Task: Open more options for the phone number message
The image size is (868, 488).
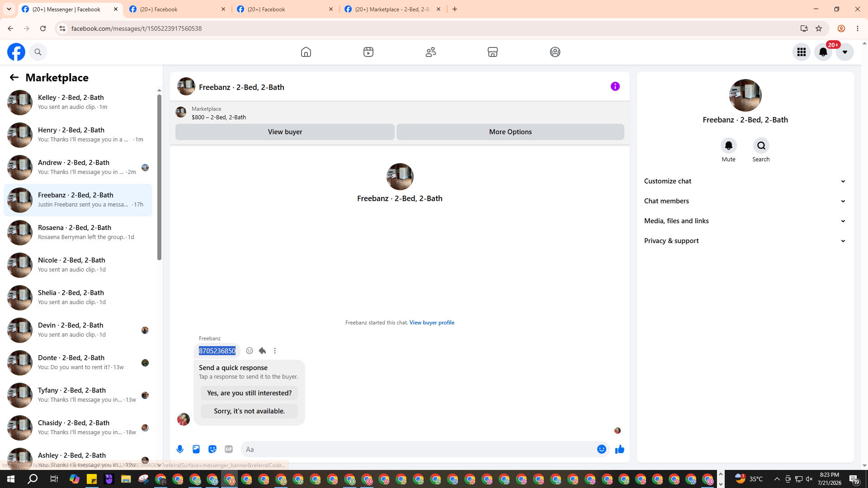Action: click(275, 351)
